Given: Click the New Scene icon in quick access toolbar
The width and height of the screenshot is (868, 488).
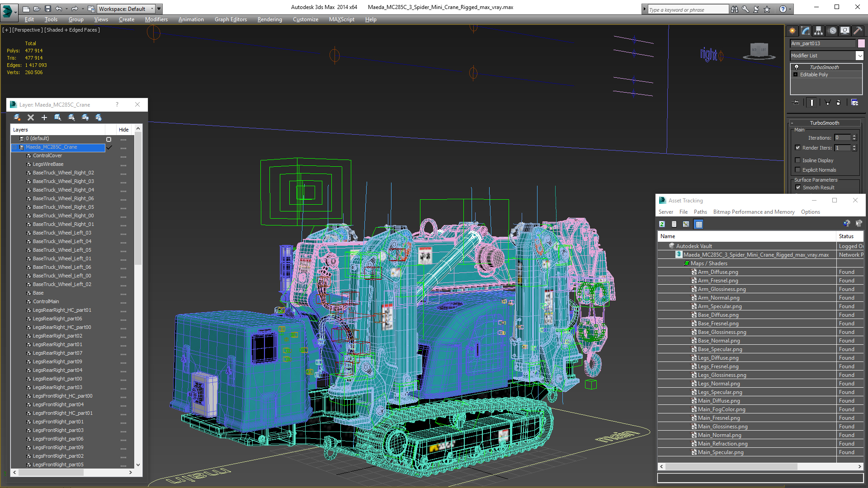Looking at the screenshot, I should click(26, 9).
